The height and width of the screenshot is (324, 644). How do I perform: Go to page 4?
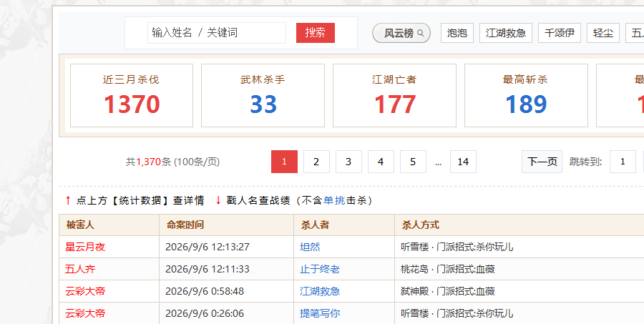[381, 162]
